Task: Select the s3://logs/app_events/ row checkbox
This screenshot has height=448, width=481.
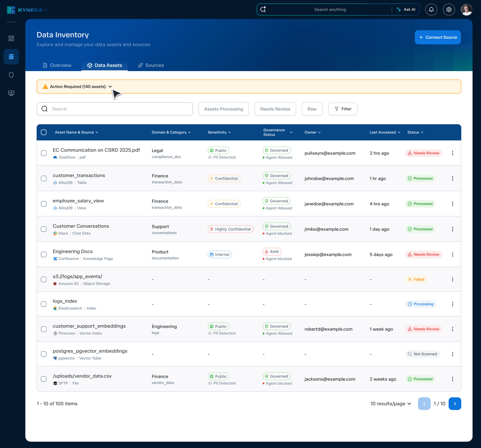Action: 43,279
